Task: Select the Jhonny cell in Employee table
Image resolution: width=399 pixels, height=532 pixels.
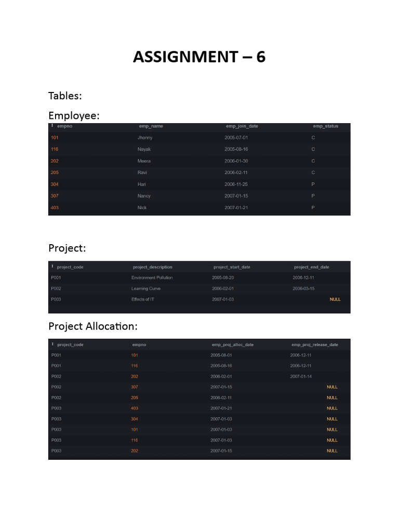Action: pyautogui.click(x=145, y=138)
